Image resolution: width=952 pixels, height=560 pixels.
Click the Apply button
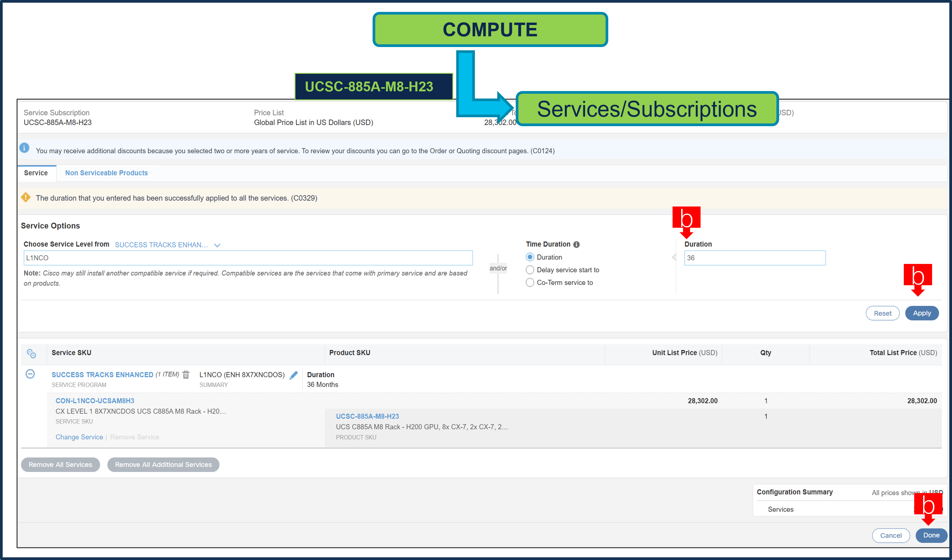click(922, 313)
